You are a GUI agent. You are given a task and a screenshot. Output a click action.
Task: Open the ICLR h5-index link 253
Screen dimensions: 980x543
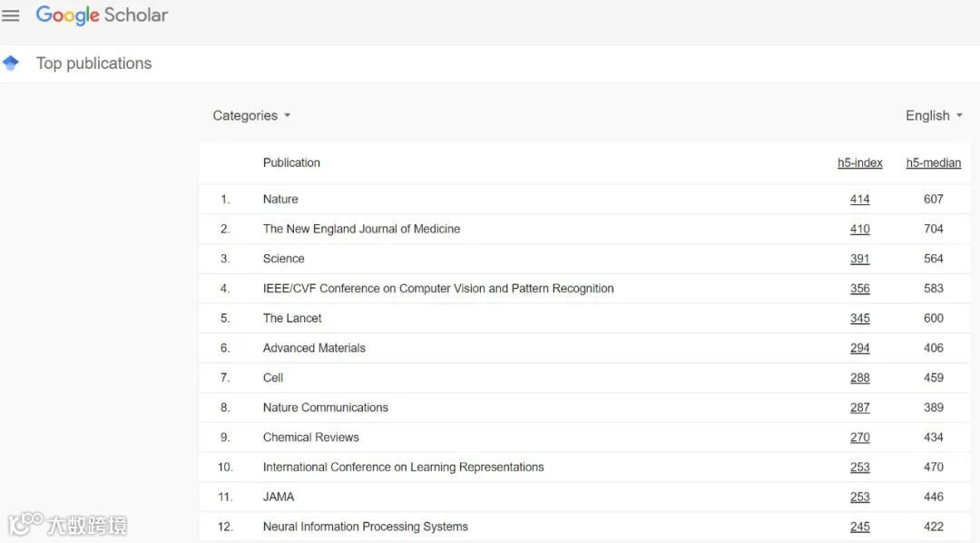[x=859, y=468]
